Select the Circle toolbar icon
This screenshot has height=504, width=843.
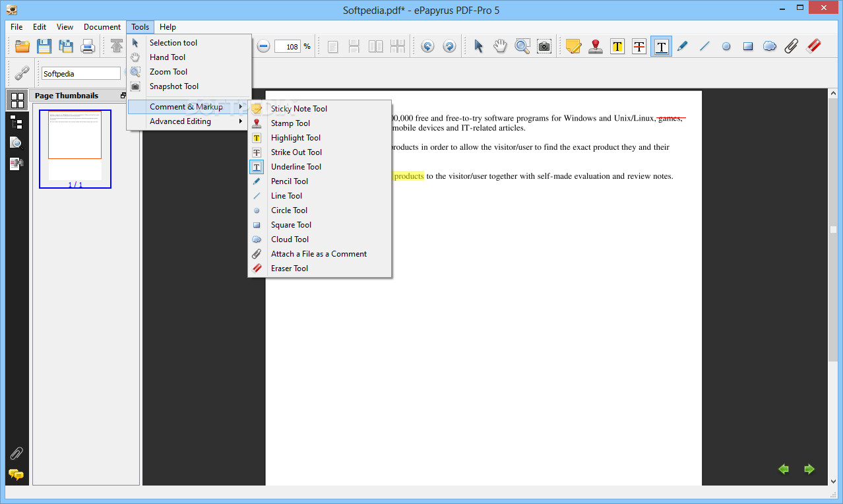pyautogui.click(x=726, y=46)
